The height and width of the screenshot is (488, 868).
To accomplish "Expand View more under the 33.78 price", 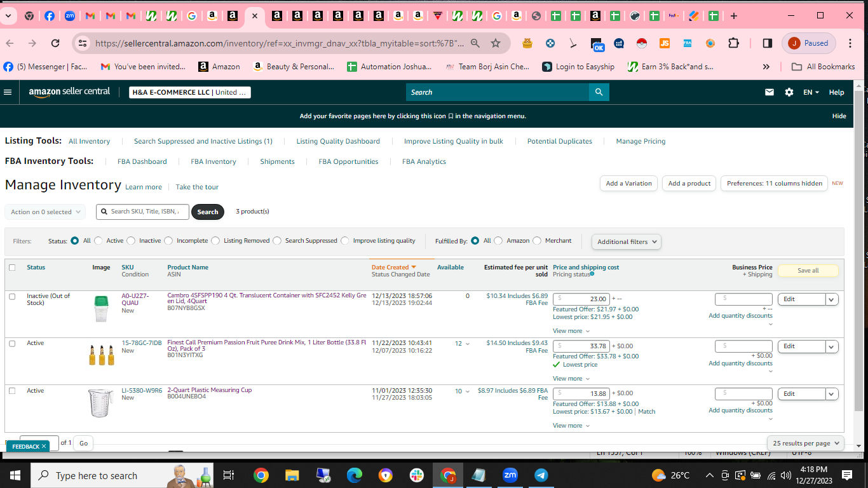I will point(571,379).
